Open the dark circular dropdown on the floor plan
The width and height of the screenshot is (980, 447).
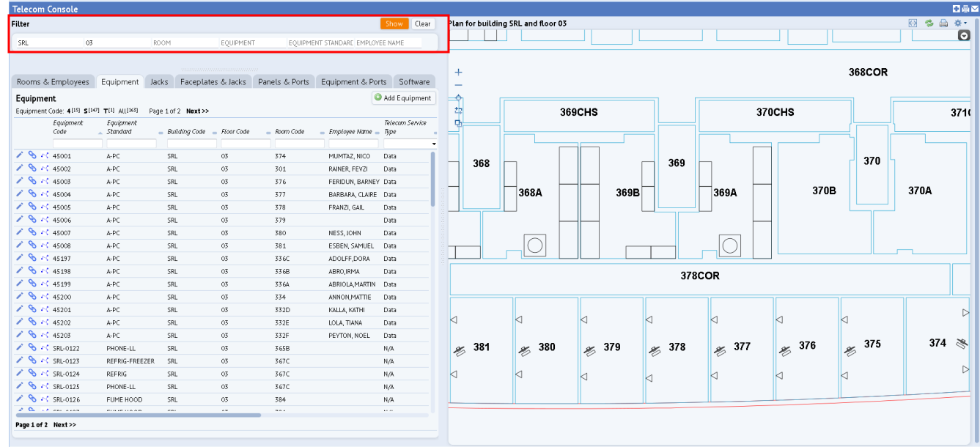click(x=965, y=36)
